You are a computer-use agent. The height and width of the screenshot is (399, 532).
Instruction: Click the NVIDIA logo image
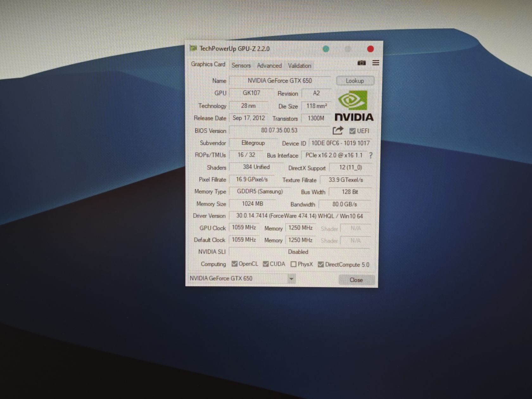tap(354, 105)
